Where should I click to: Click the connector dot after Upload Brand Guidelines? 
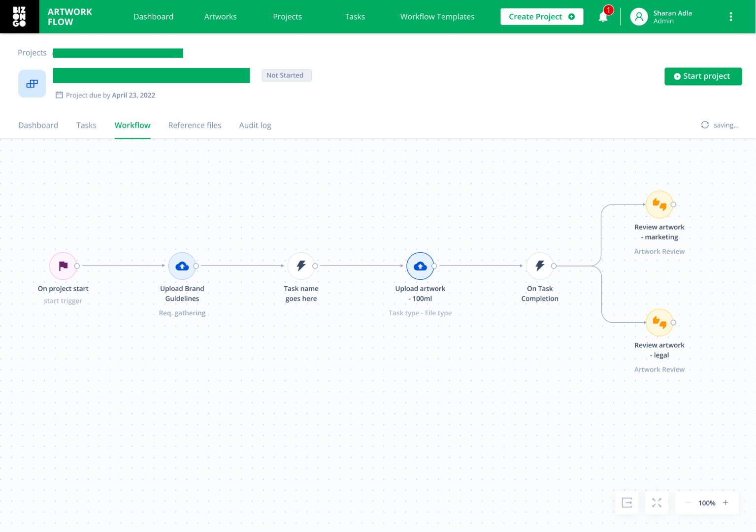click(195, 266)
